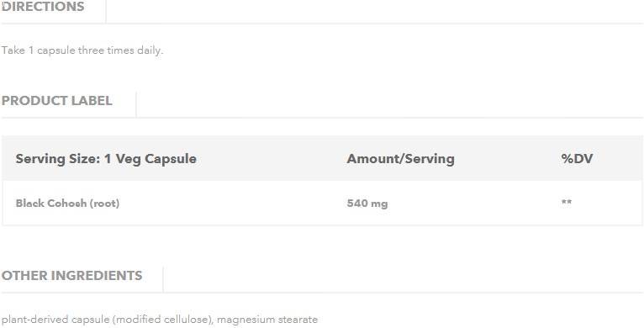Select the Amount/Serving column header
Screen dimensions: 644x328
[400, 159]
